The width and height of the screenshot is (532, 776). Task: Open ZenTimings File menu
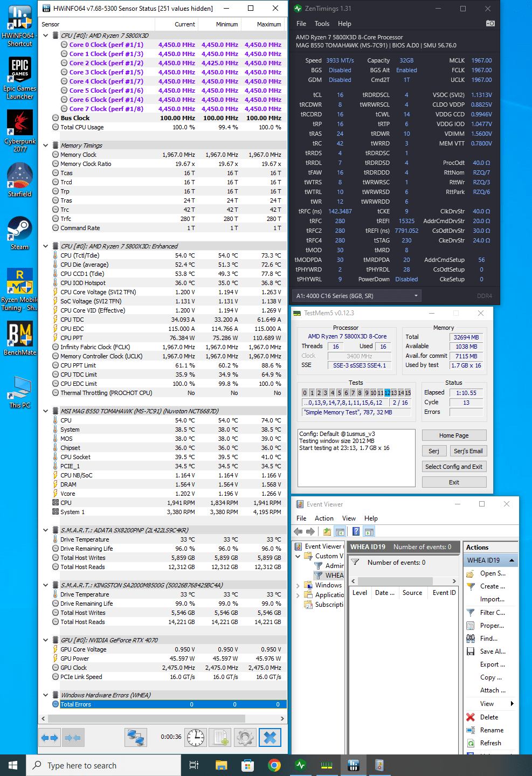pos(301,24)
